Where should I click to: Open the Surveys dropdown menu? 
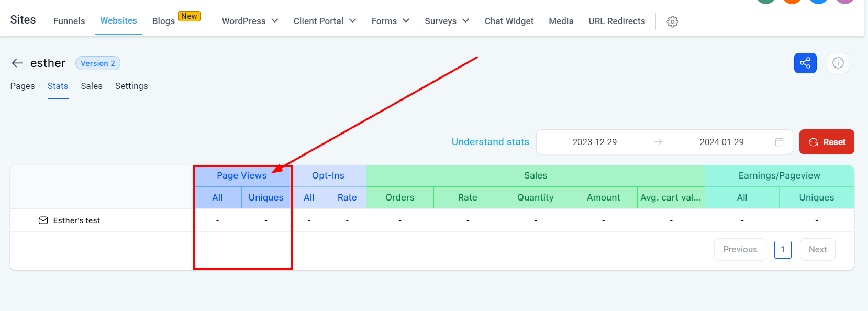point(447,21)
